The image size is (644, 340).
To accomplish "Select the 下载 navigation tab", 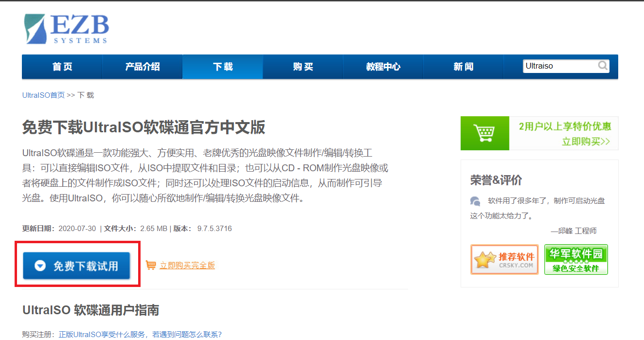I will [x=223, y=67].
